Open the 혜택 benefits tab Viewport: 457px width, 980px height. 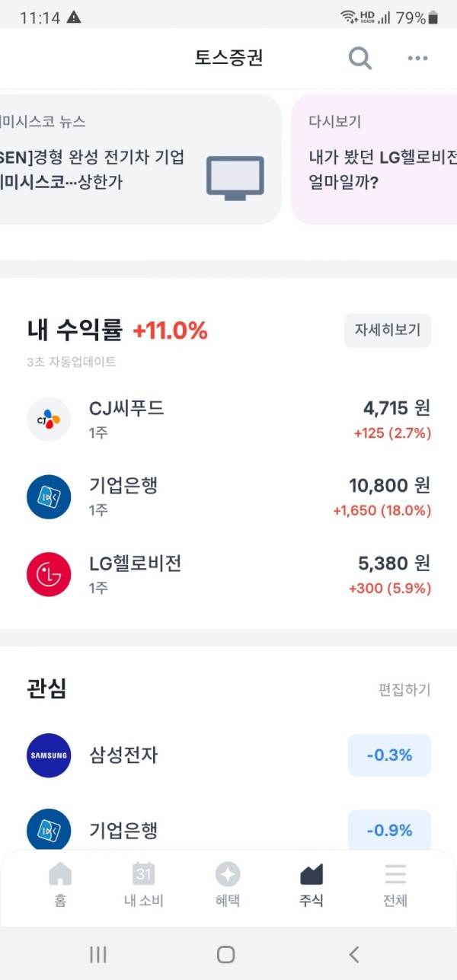pos(228,886)
